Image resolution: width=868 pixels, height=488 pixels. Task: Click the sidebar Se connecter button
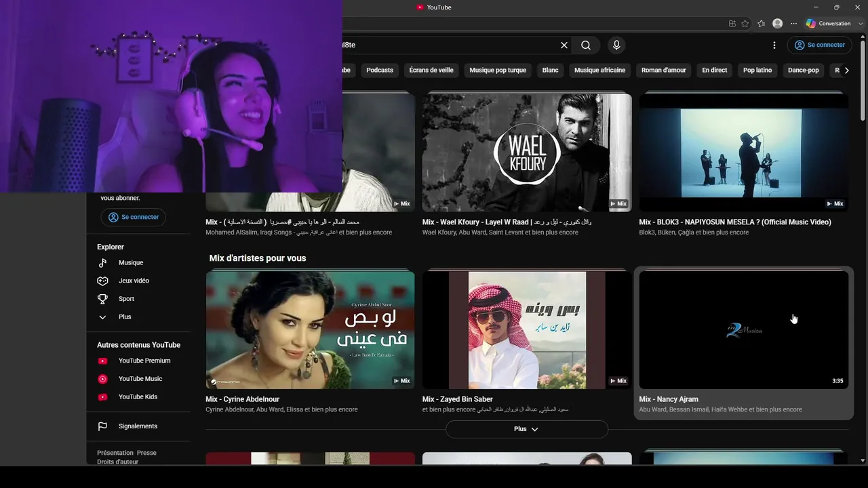coord(133,218)
